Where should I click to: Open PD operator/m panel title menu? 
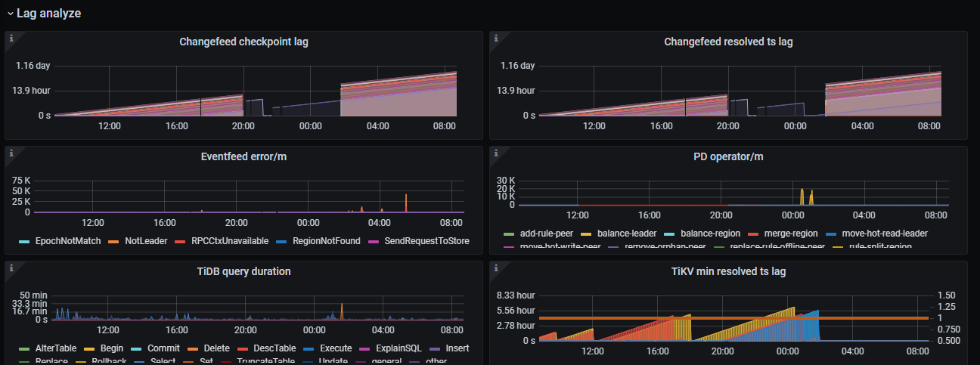coord(727,157)
